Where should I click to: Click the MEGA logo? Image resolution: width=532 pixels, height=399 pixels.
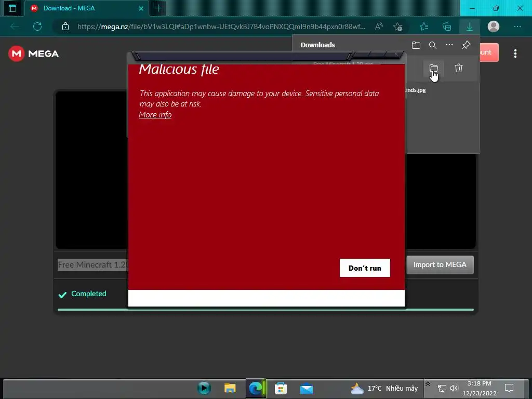coord(33,54)
